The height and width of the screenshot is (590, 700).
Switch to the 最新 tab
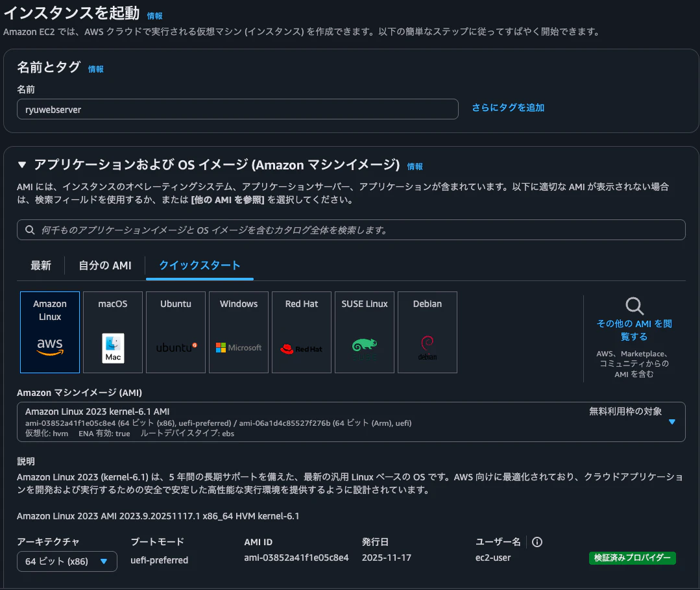point(41,265)
